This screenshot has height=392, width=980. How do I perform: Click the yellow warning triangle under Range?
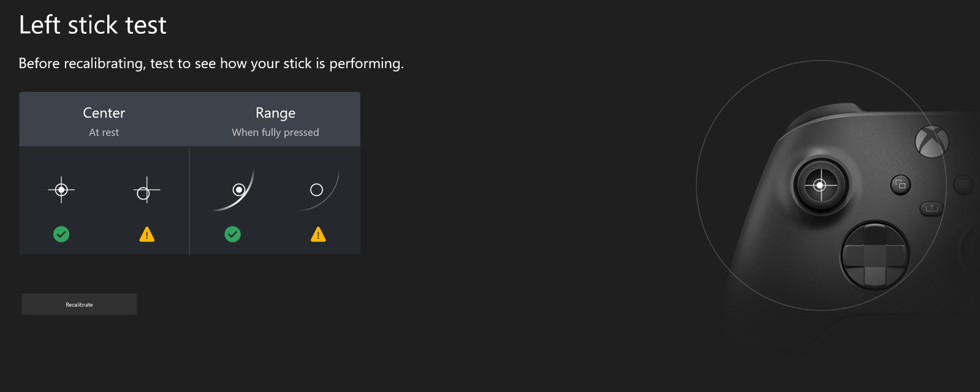[x=318, y=234]
